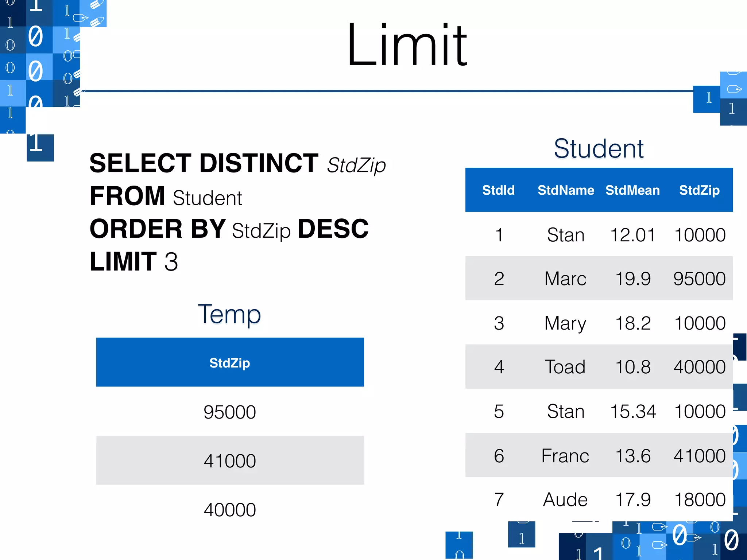
Task: Click the LIMIT keyword in the query
Action: 123,262
